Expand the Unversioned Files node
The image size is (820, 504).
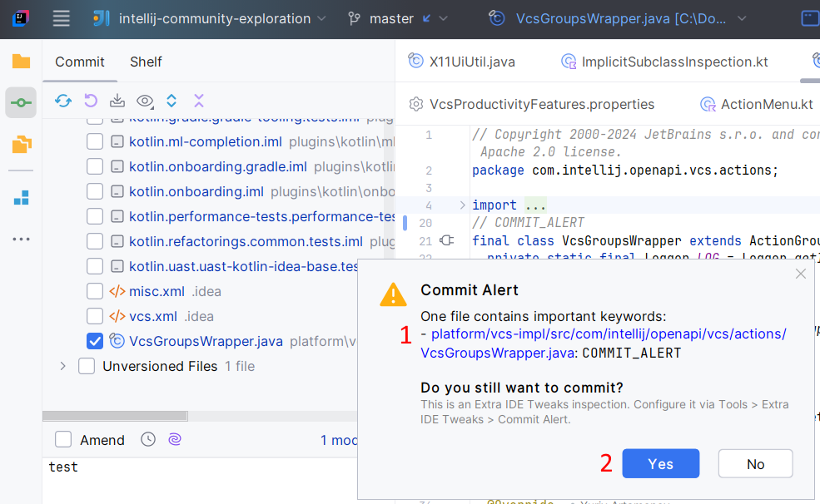[62, 366]
